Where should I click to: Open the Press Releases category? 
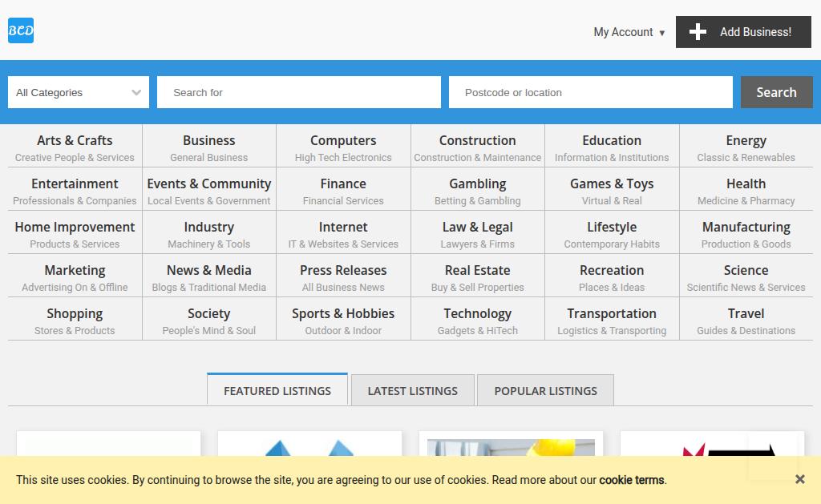click(x=343, y=271)
